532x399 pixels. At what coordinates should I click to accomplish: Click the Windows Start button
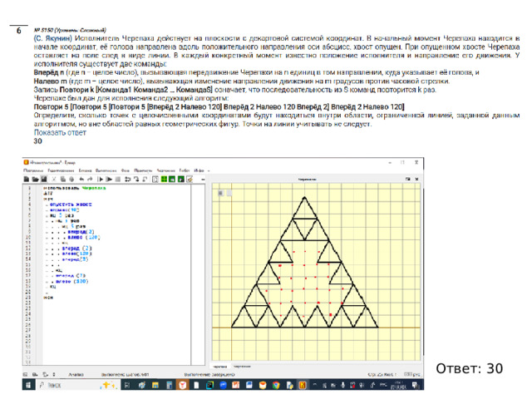tap(28, 387)
